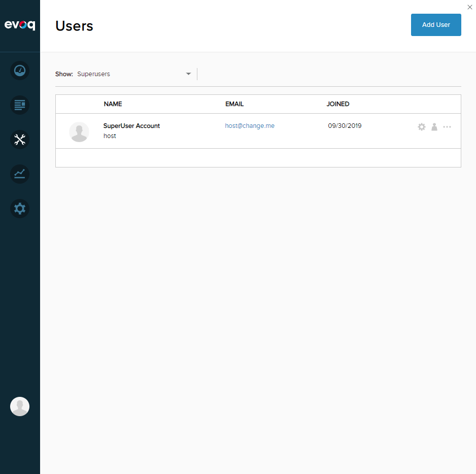This screenshot has height=474, width=476.
Task: Click the SuperUser Account avatar thumbnail
Action: [79, 132]
